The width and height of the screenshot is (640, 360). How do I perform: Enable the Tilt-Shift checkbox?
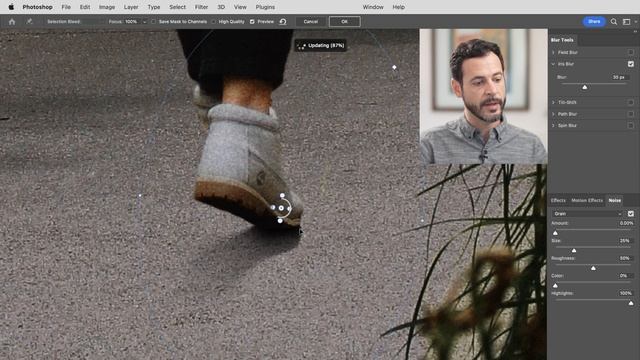631,102
